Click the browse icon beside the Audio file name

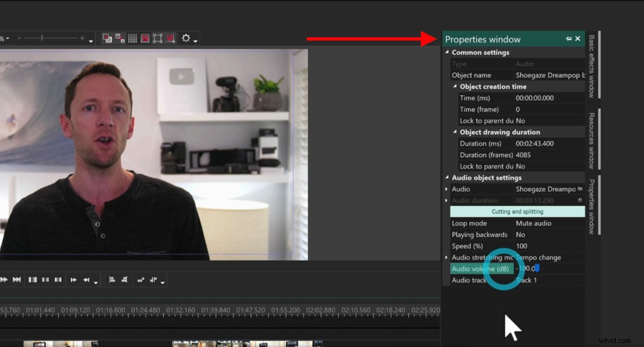click(x=580, y=189)
